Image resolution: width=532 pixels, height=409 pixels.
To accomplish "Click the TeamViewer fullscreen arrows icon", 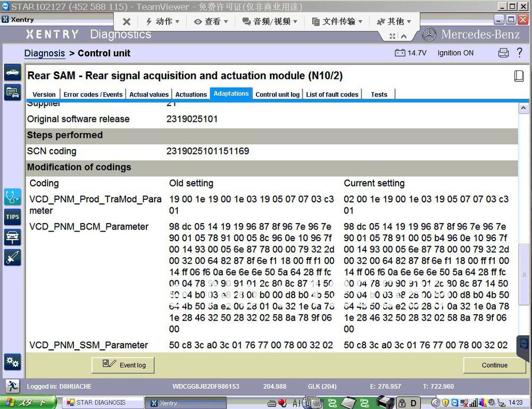I will [393, 36].
